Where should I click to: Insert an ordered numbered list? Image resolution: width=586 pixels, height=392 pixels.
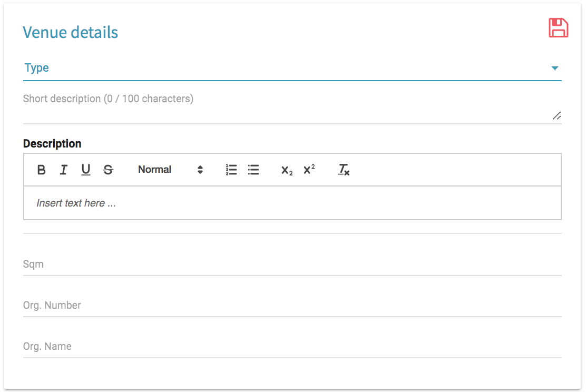231,170
